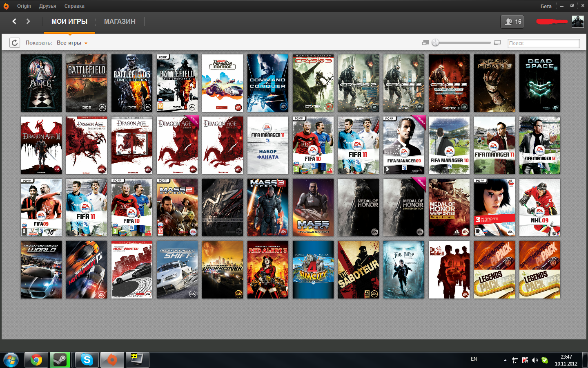Open Skype from the taskbar
This screenshot has width=588, height=368.
(x=87, y=360)
